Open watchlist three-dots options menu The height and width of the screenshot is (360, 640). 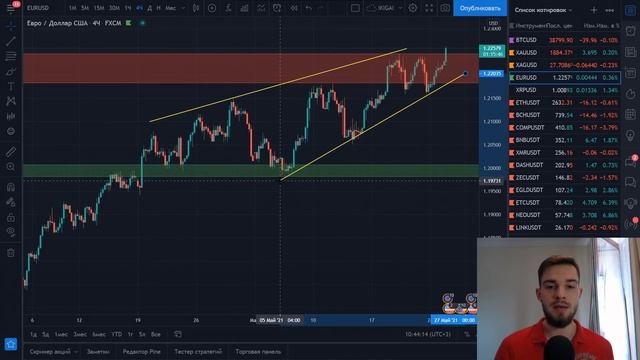click(x=609, y=10)
